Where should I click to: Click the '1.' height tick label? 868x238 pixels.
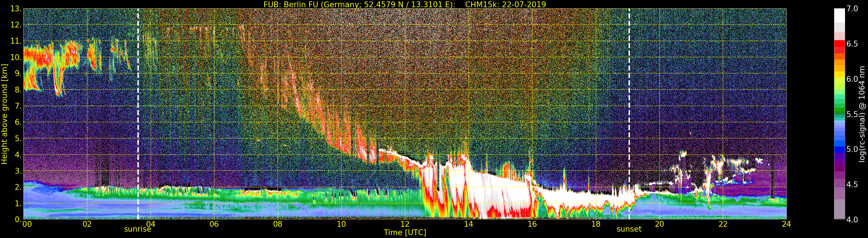coord(18,203)
